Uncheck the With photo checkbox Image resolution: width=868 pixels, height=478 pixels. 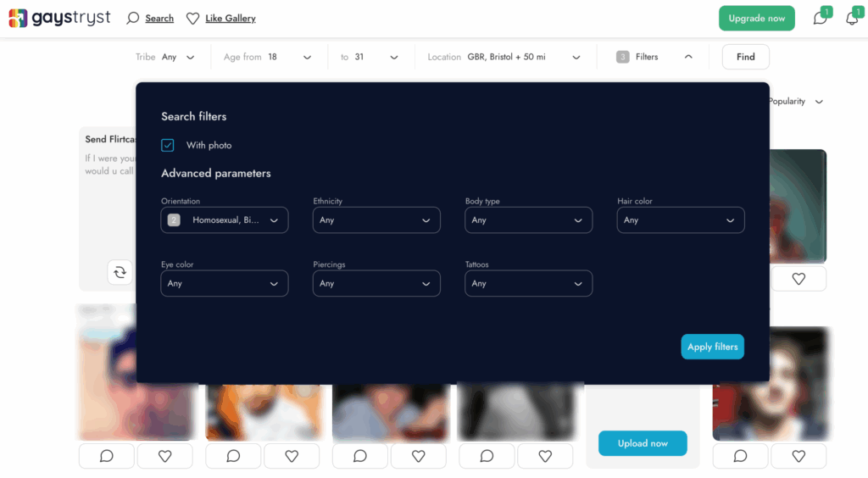click(168, 145)
